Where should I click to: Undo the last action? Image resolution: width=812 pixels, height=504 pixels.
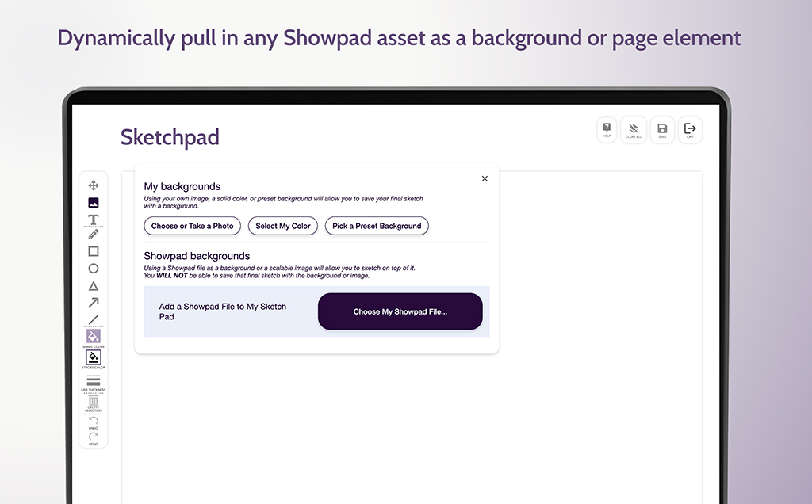pos(94,421)
